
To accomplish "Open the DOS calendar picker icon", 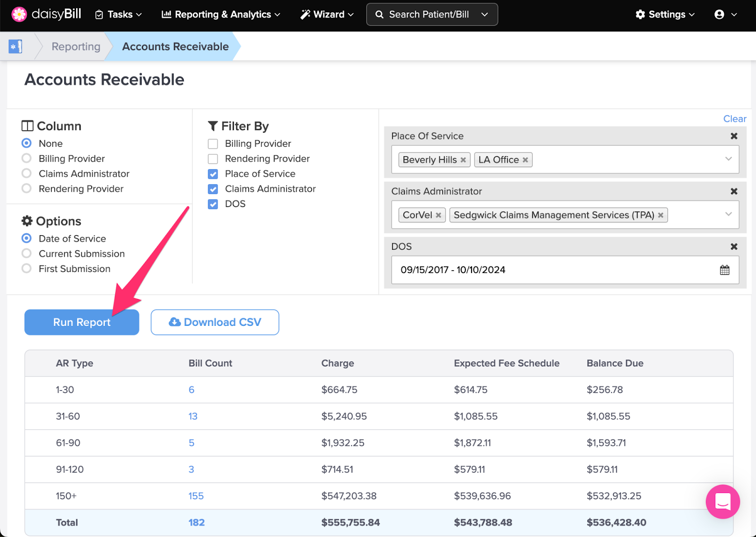I will pos(724,270).
